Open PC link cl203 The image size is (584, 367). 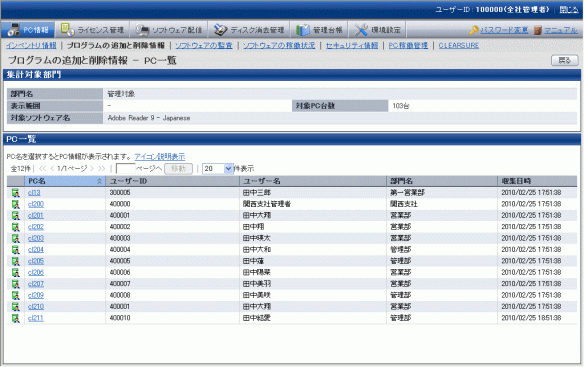click(36, 238)
